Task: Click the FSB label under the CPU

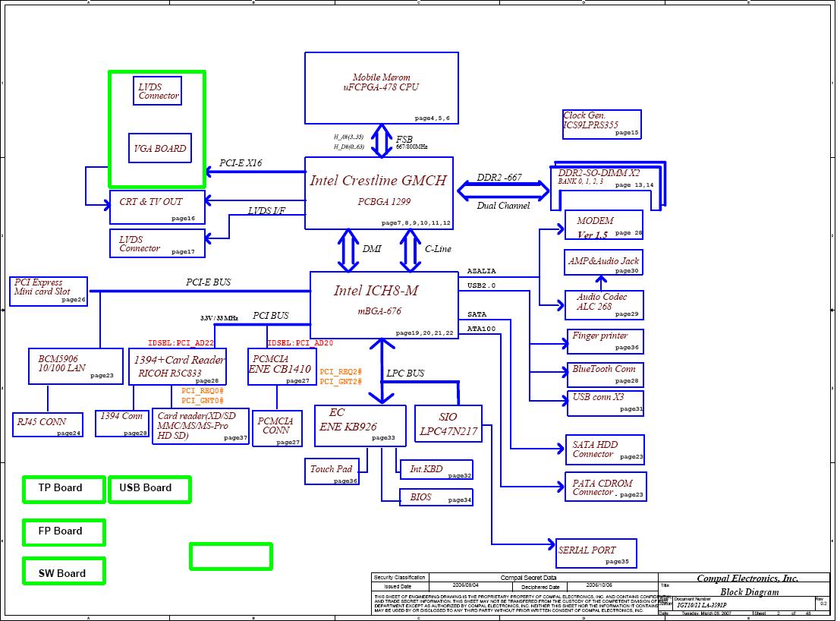Action: tap(404, 140)
